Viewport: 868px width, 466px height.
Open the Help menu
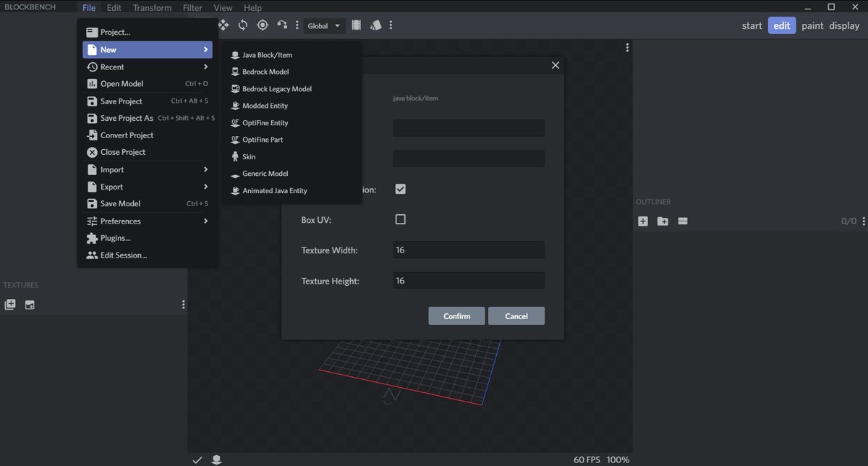tap(252, 8)
